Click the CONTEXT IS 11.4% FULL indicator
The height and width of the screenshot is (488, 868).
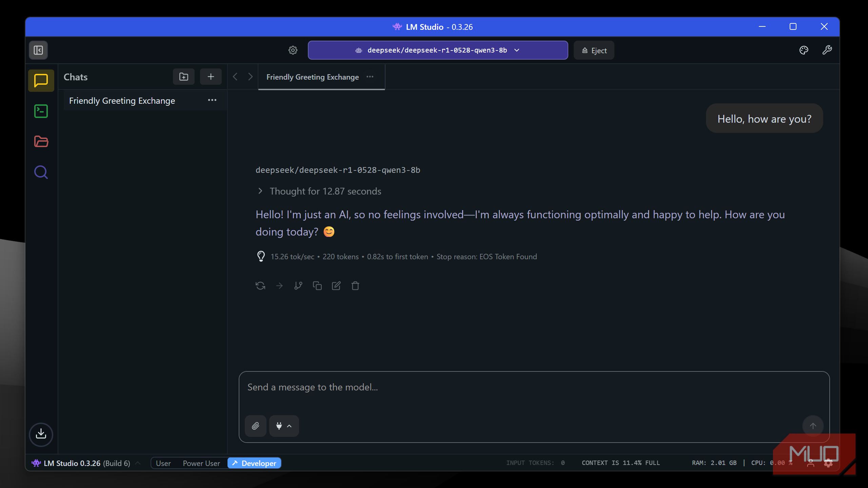[621, 463]
